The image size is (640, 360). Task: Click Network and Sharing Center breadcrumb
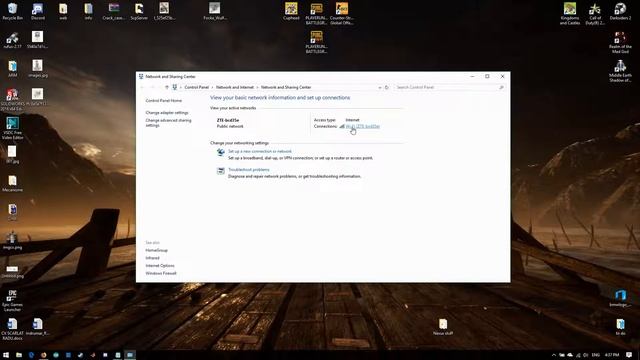tap(286, 87)
